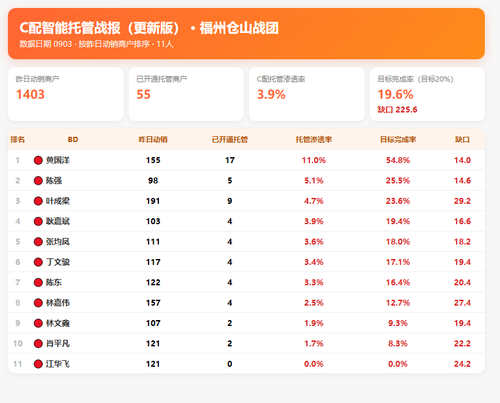Click the red dot beside 丁文骏
Image resolution: width=500 pixels, height=403 pixels.
[38, 262]
